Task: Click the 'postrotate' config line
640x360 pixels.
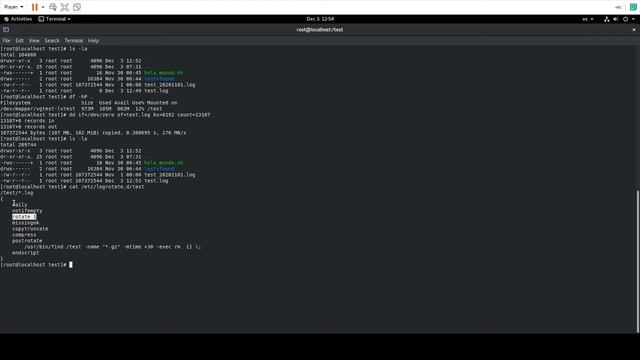Action: click(27, 241)
